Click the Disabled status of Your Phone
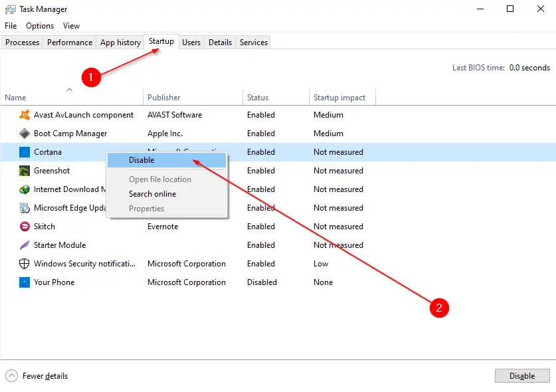This screenshot has width=556, height=392. (262, 282)
